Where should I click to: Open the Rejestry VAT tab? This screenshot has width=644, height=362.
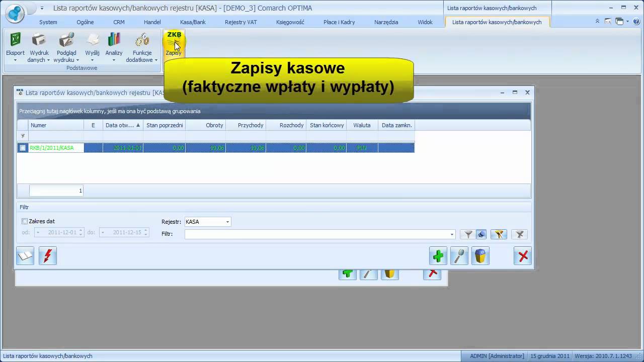point(241,22)
